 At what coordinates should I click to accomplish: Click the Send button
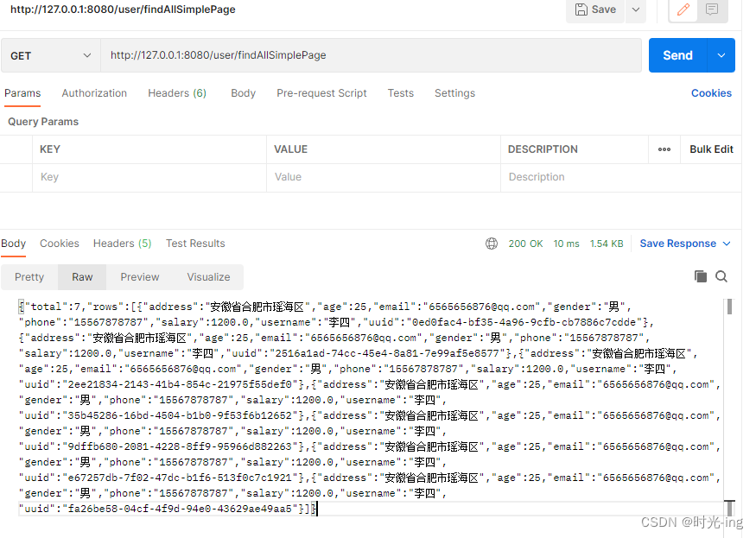[x=678, y=55]
